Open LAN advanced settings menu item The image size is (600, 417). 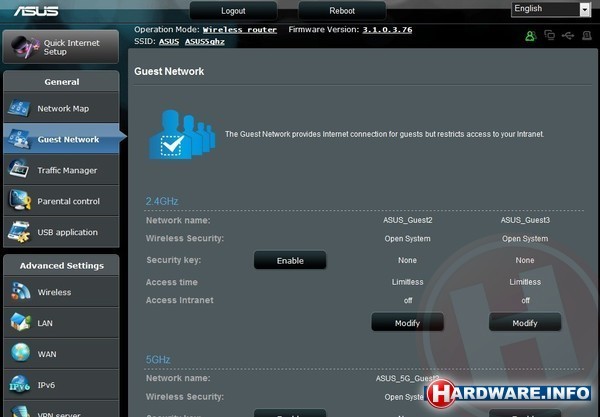[61, 323]
